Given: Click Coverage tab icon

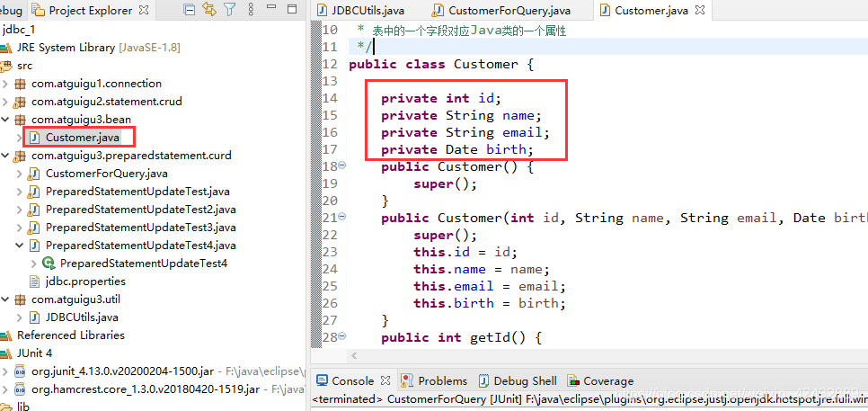Looking at the screenshot, I should click(574, 381).
